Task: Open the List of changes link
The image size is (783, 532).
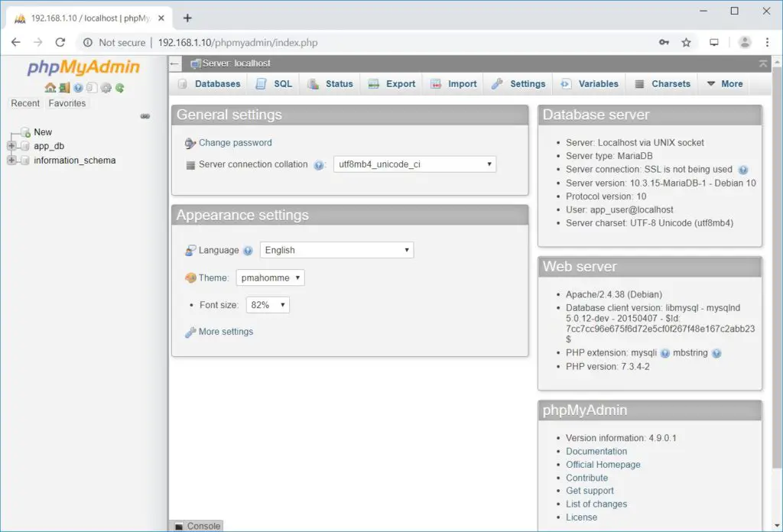Action: tap(596, 504)
